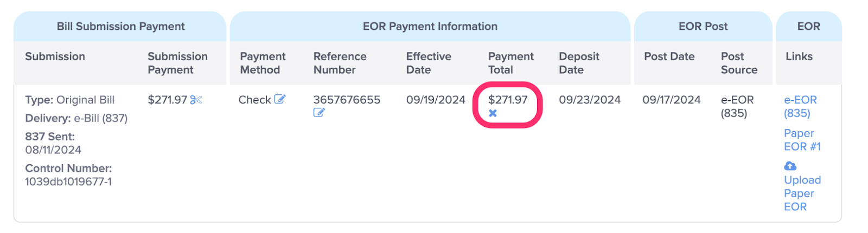This screenshot has width=868, height=233.
Task: Select the Deposit Date 09/23/2024 cell
Action: 590,100
